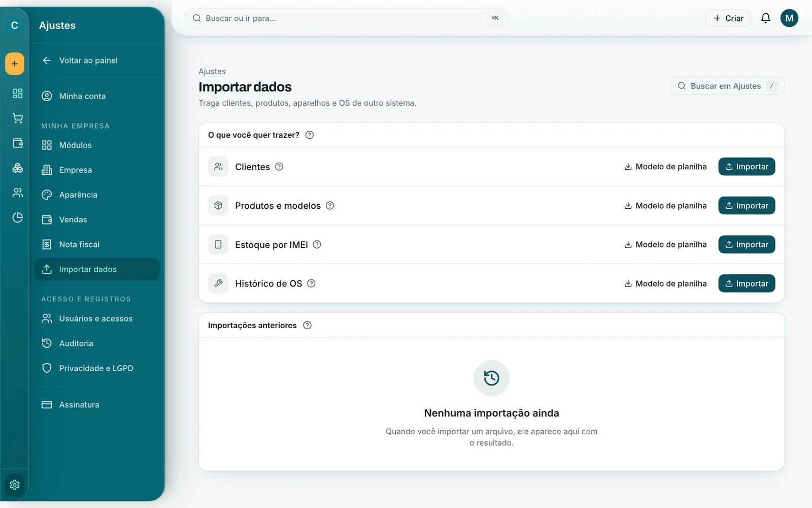Click the yellow plus quick-add button

[x=15, y=64]
